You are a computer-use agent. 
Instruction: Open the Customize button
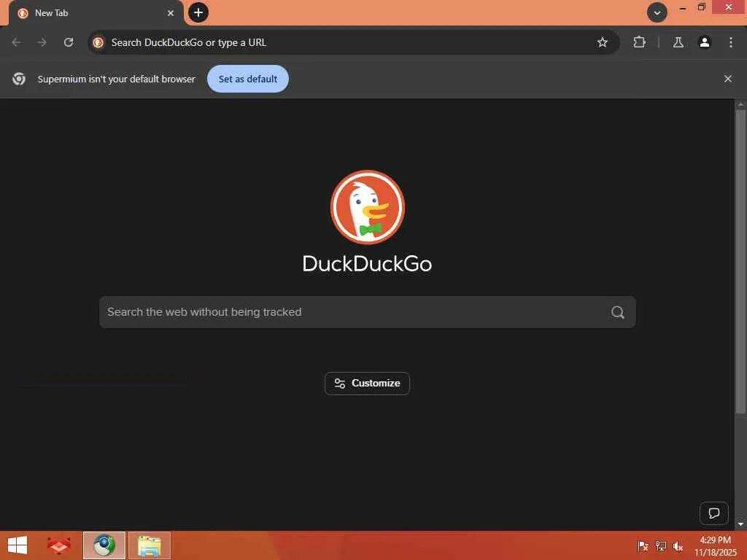point(367,384)
